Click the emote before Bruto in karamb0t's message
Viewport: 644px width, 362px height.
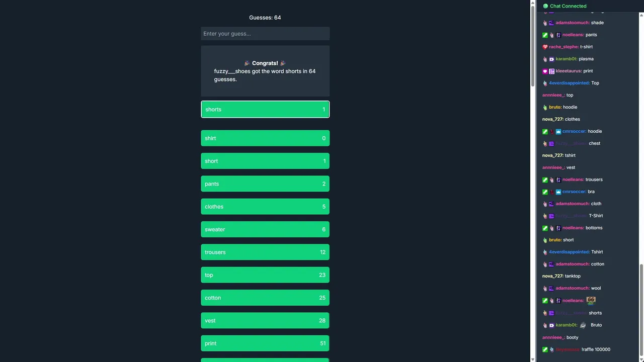pyautogui.click(x=583, y=325)
